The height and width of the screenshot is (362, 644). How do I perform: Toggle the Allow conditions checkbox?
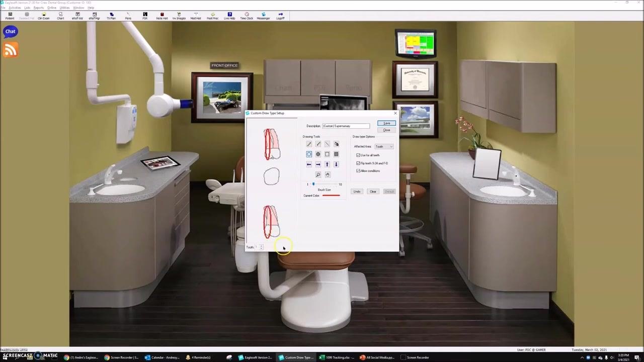pyautogui.click(x=358, y=171)
